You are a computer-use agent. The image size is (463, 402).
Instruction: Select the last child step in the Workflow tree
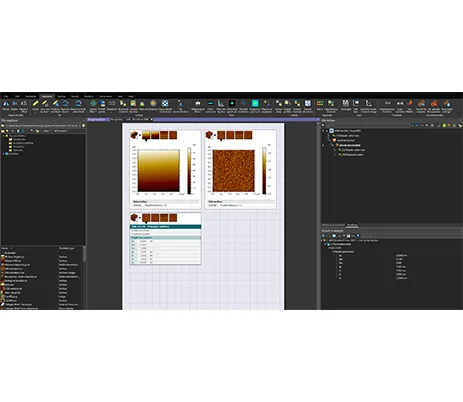[x=352, y=155]
